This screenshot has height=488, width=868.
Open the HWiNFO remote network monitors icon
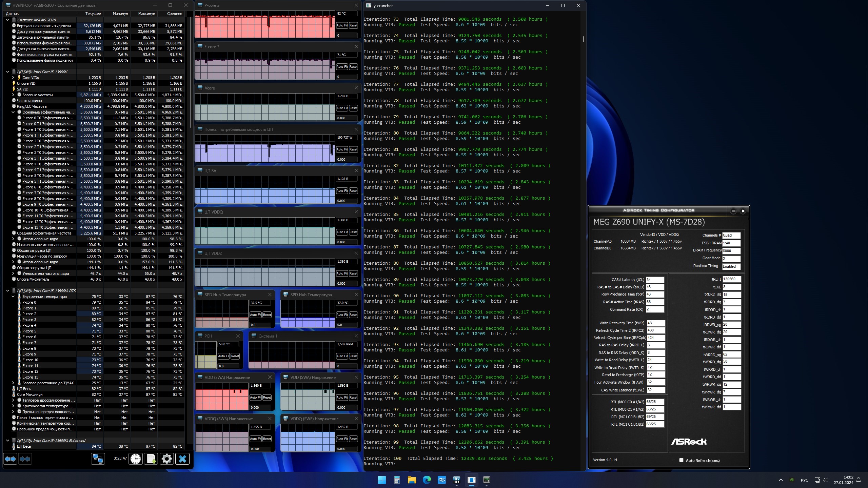click(x=98, y=459)
